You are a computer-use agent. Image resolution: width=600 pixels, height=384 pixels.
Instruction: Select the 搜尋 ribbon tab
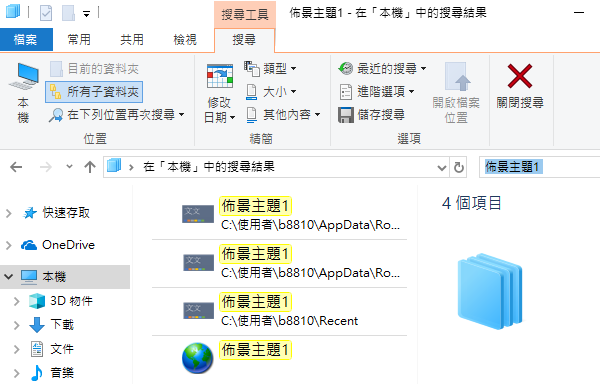(x=244, y=40)
